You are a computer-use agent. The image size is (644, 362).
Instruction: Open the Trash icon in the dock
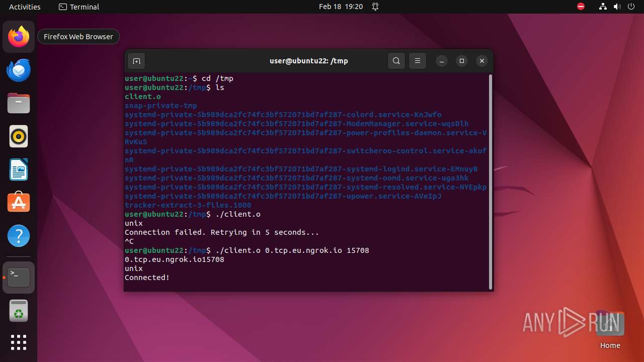tap(19, 311)
